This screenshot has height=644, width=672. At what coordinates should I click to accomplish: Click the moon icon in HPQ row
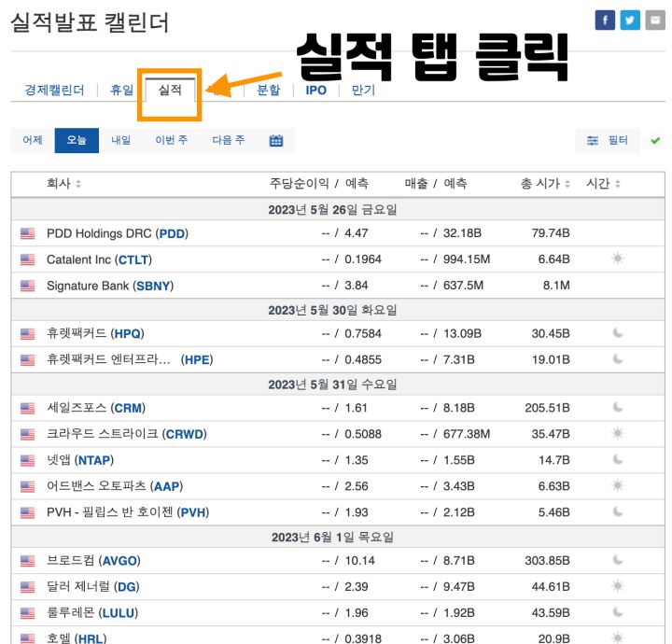[x=618, y=333]
